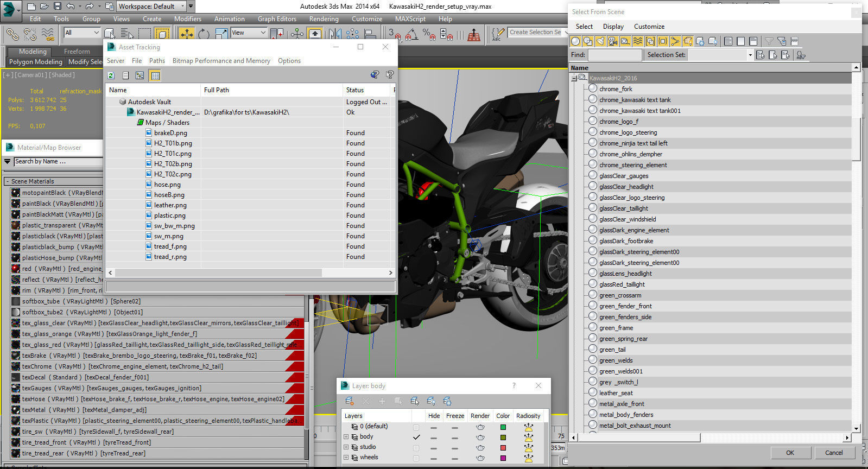Select the circle next to leather_seat

[x=593, y=392]
